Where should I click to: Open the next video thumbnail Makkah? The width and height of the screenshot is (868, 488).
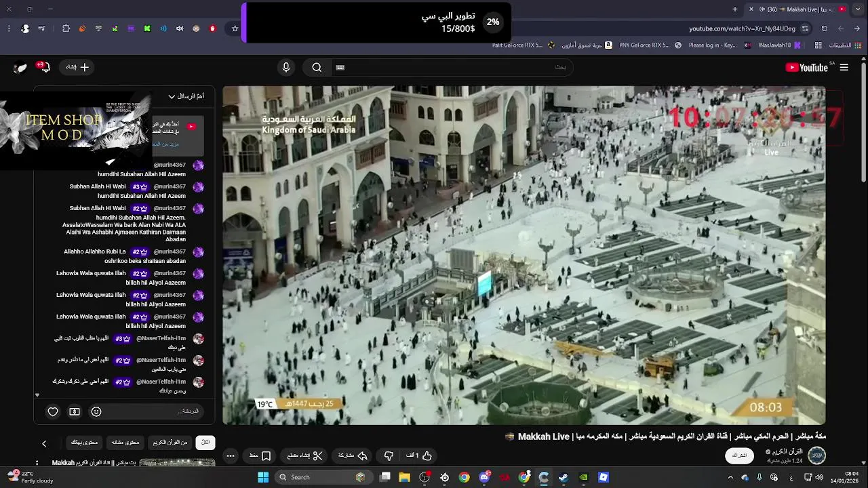tap(177, 463)
